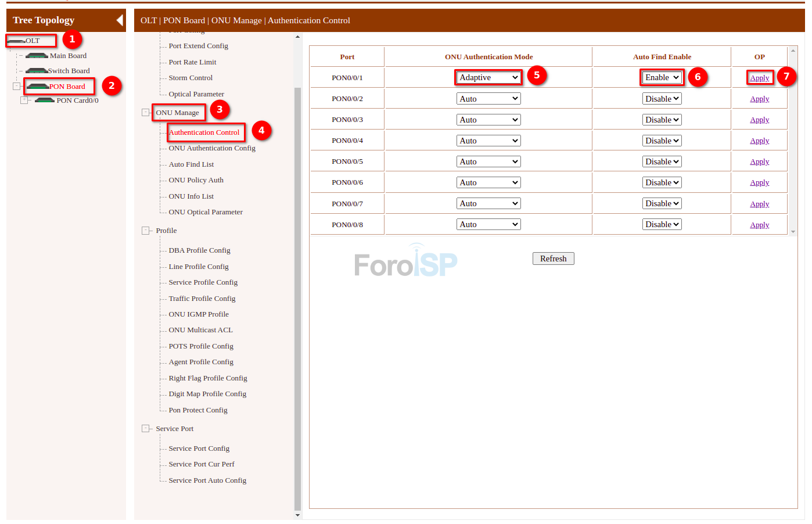This screenshot has height=524, width=812.
Task: Click the PON Card0/0 device icon
Action: pyautogui.click(x=45, y=101)
